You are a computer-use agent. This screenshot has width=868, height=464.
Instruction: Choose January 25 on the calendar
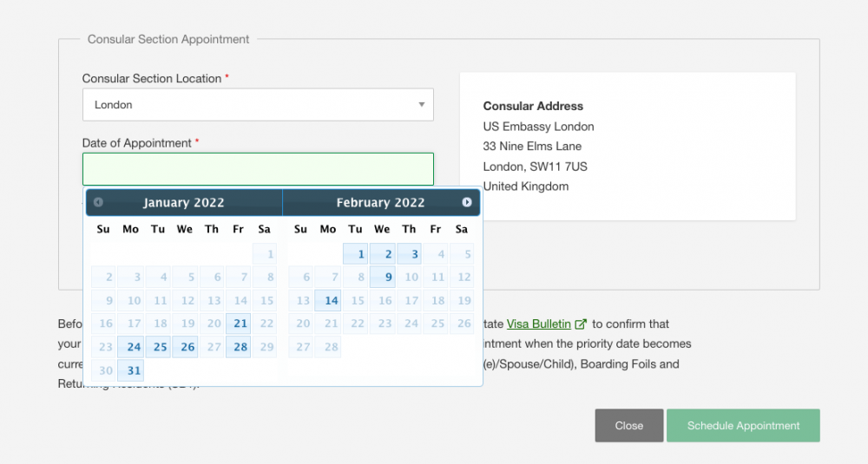[159, 347]
